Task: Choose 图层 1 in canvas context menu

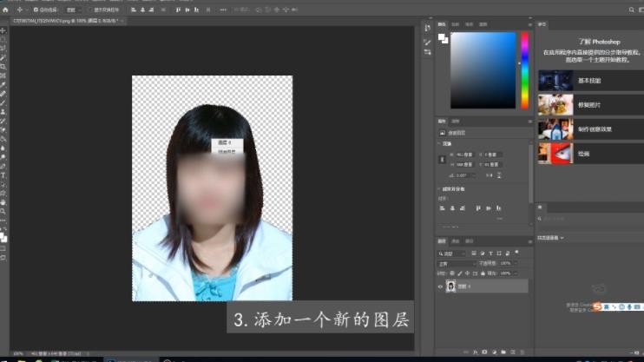Action: click(x=227, y=142)
